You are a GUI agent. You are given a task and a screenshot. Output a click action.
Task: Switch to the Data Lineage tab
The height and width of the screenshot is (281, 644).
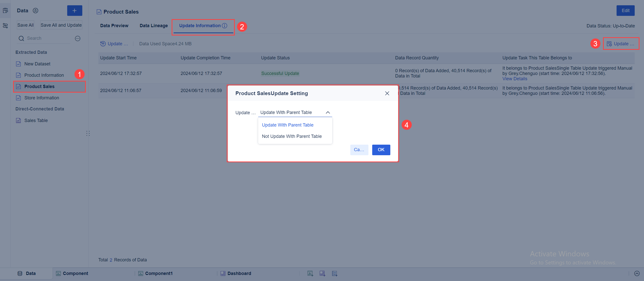154,26
